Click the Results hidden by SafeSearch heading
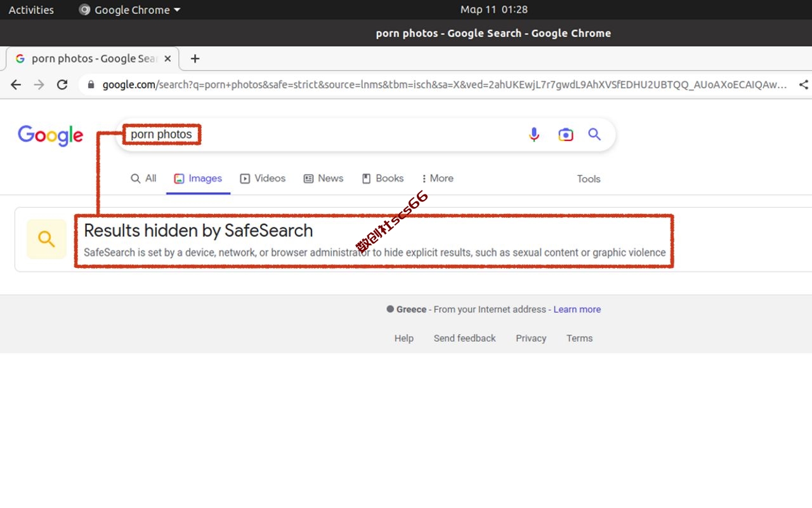Viewport: 812px width, 508px height. tap(199, 231)
